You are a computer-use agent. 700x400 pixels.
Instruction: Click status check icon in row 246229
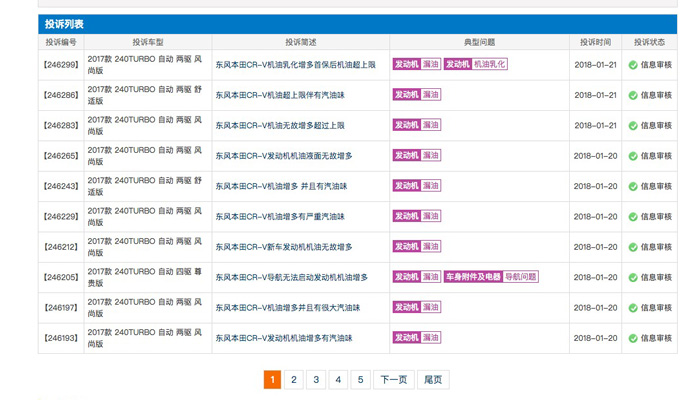[x=633, y=217]
